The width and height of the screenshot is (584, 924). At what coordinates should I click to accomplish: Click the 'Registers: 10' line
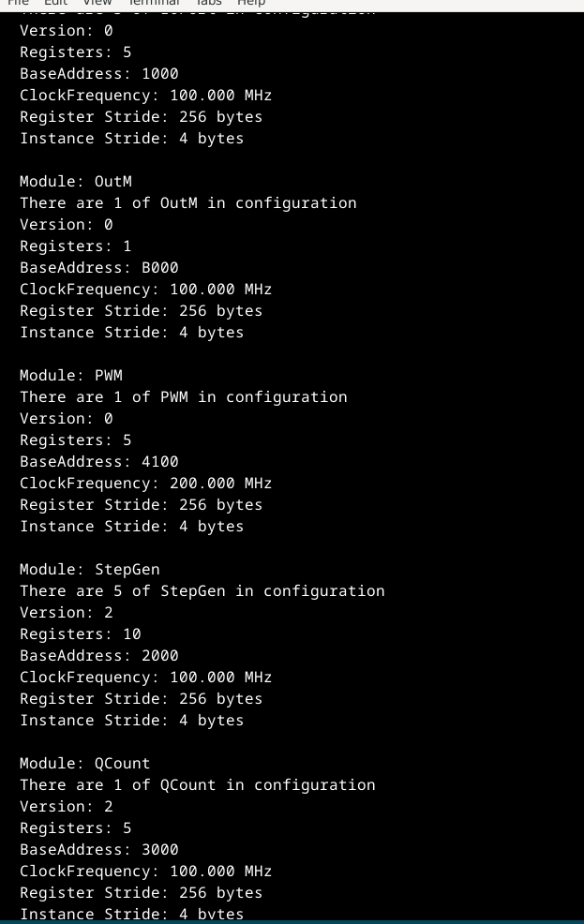coord(81,634)
